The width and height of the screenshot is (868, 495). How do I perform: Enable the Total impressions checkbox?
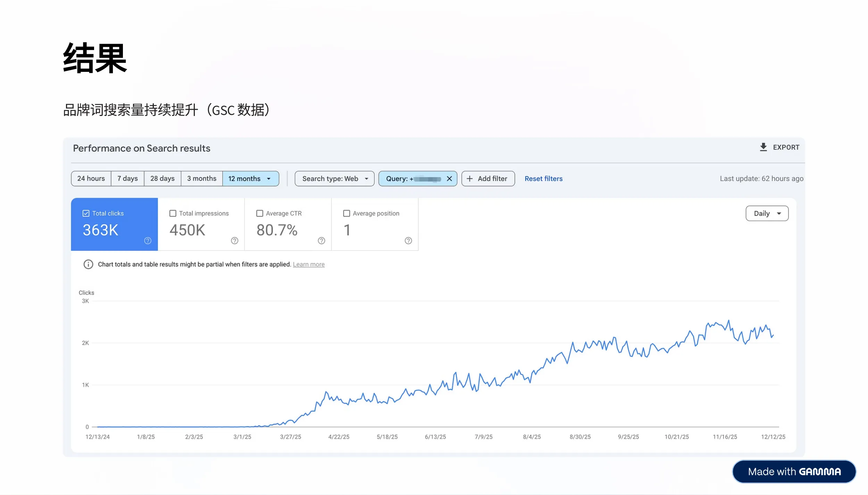pyautogui.click(x=173, y=213)
